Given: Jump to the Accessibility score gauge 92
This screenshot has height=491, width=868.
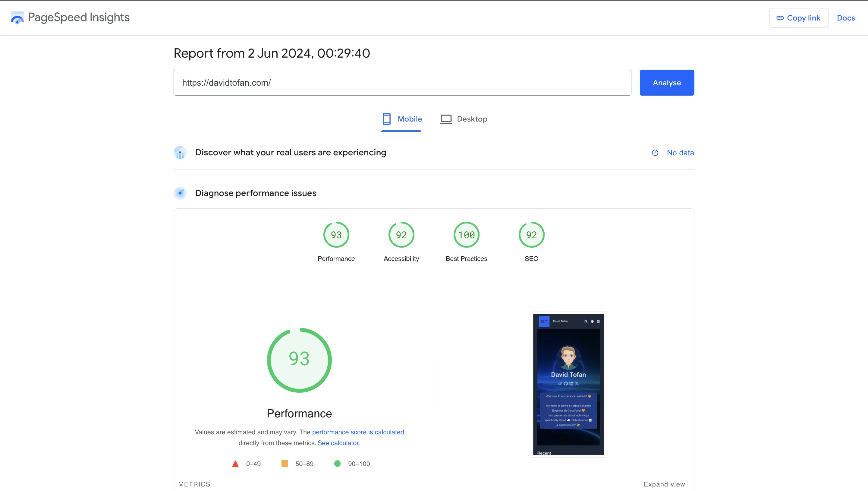Looking at the screenshot, I should (x=401, y=235).
